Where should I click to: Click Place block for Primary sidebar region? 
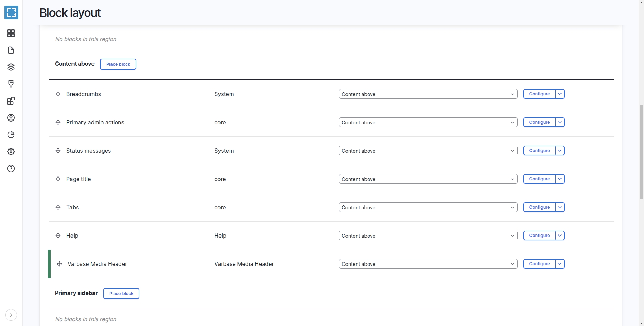pyautogui.click(x=121, y=294)
